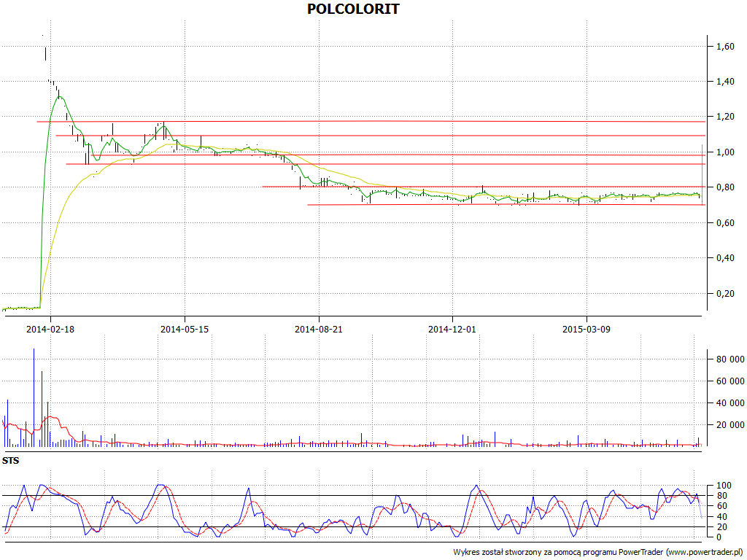Viewport: 747px width, 560px height.
Task: Click the 0 level on STS axis
Action: [719, 537]
